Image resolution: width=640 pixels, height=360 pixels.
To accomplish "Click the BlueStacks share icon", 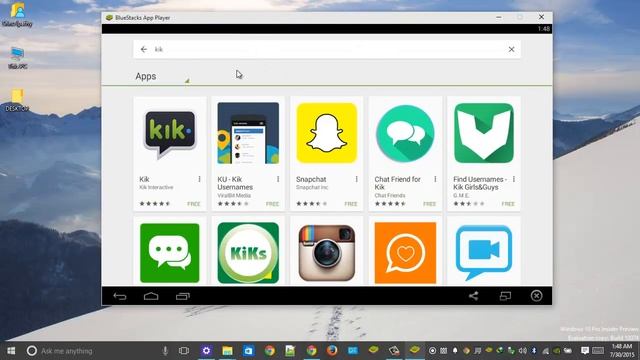I will click(x=473, y=296).
